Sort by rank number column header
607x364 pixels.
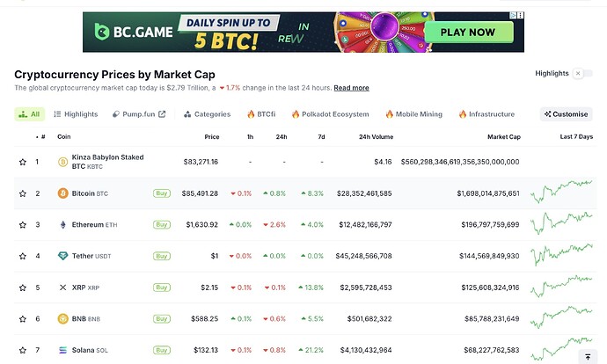click(x=40, y=136)
